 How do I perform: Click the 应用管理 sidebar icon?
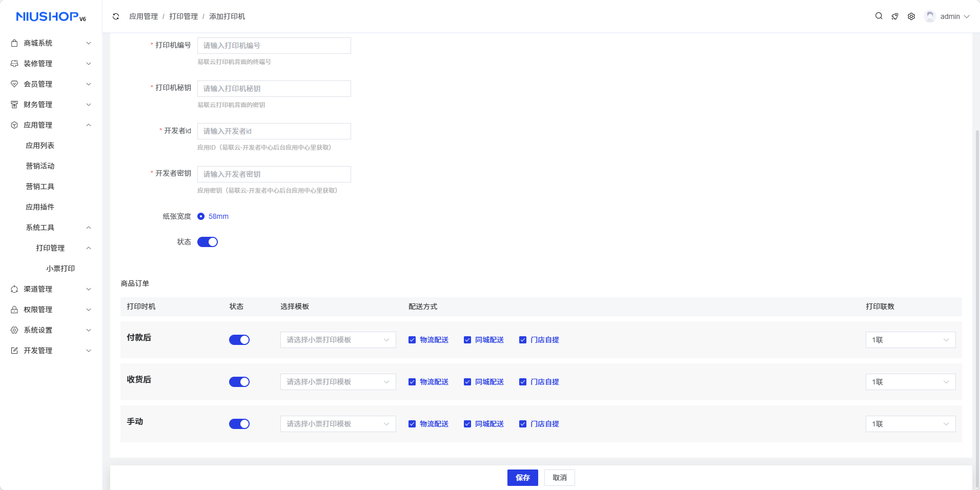pyautogui.click(x=14, y=125)
